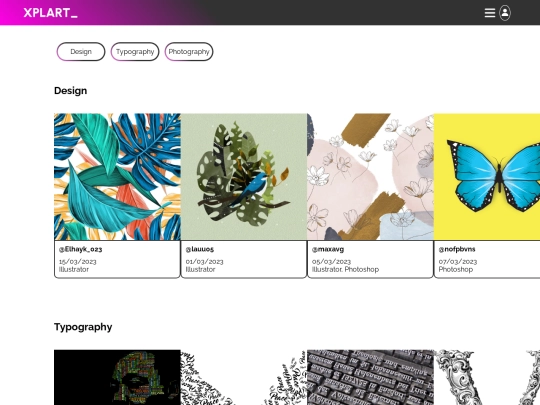This screenshot has width=540, height=405.
Task: Visit @nofpbvns profile
Action: point(457,249)
